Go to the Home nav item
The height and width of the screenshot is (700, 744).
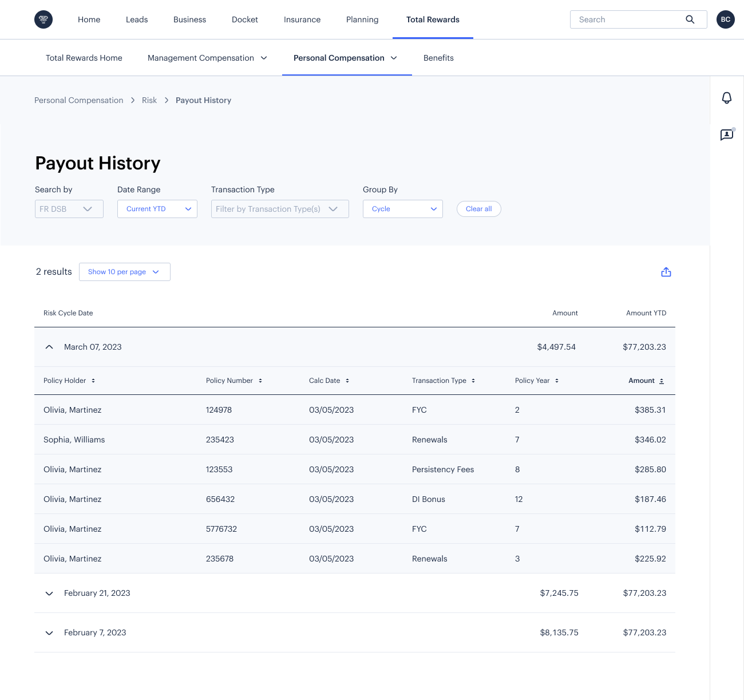point(89,19)
